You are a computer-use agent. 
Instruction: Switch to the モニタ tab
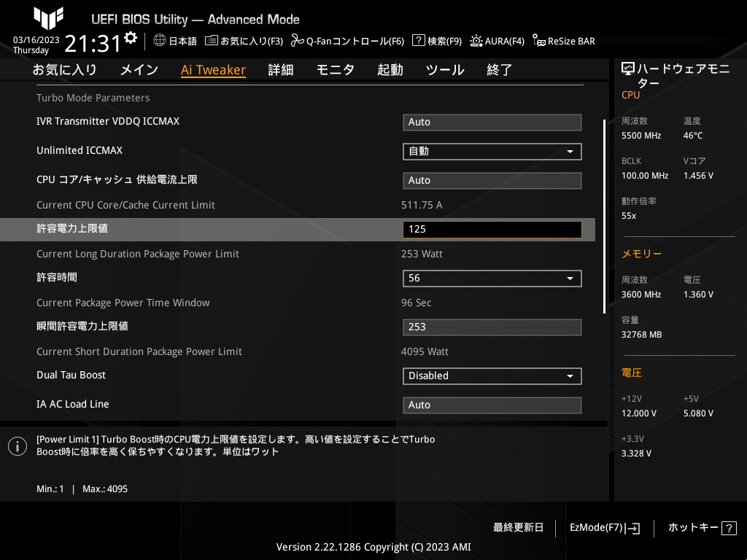[336, 70]
